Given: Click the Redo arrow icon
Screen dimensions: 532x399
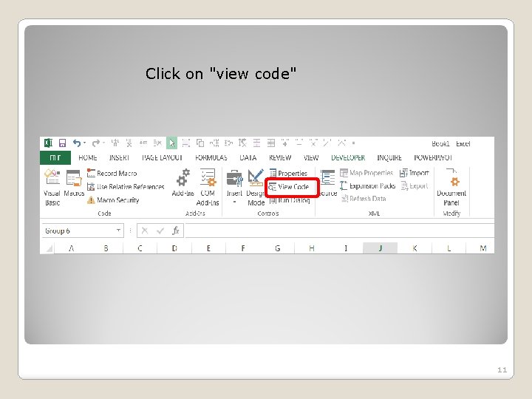Looking at the screenshot, I should point(95,143).
